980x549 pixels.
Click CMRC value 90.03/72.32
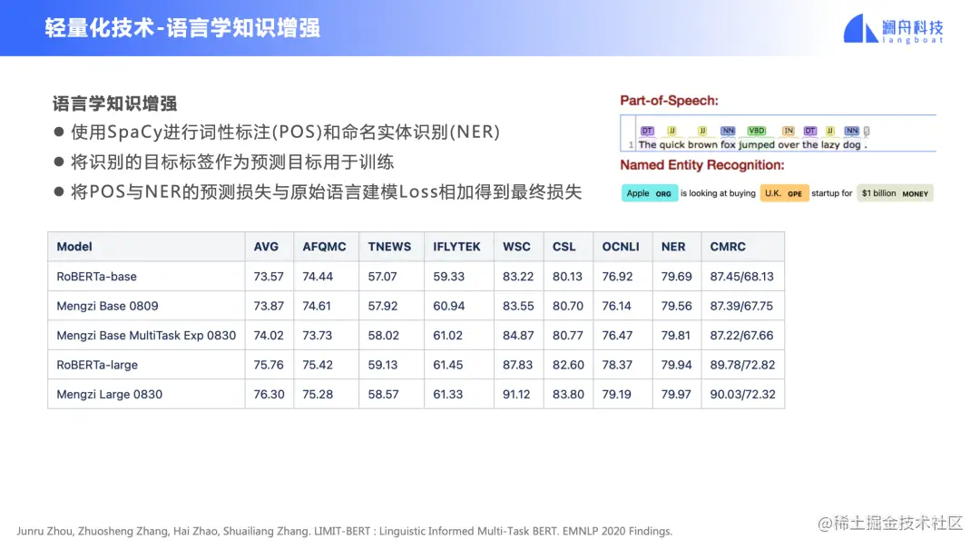tap(742, 395)
